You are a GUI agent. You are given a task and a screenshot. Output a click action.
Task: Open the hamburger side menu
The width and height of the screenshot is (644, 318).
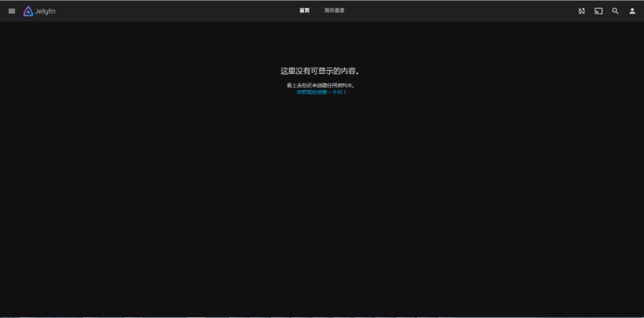tap(12, 11)
